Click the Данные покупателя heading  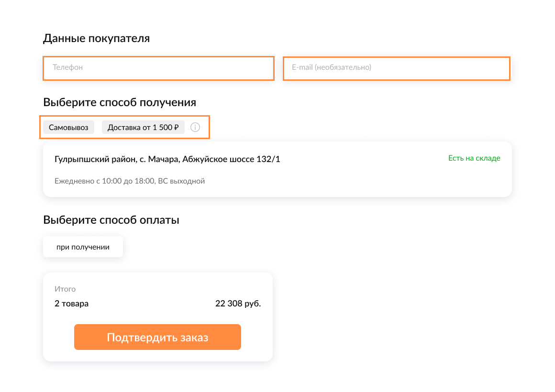[96, 38]
